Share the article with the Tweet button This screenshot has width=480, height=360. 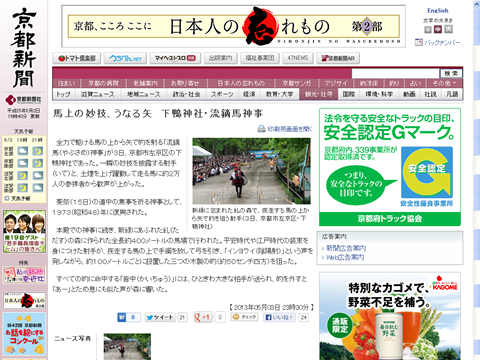pyautogui.click(x=160, y=317)
